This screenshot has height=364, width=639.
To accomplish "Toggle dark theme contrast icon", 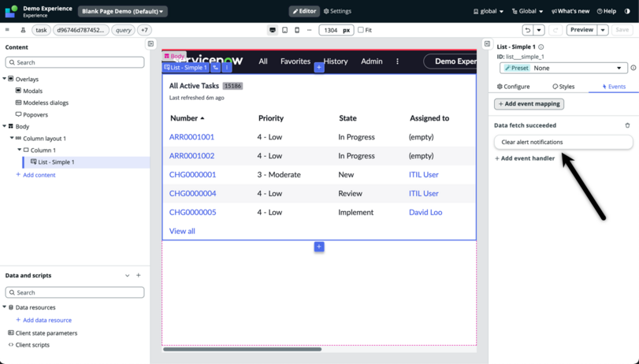I will coord(627,11).
